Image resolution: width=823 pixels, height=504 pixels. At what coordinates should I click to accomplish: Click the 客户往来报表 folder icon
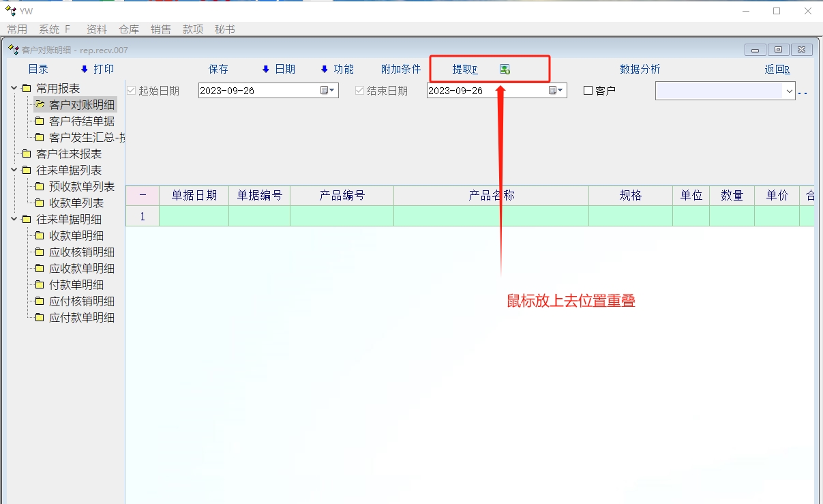[27, 154]
